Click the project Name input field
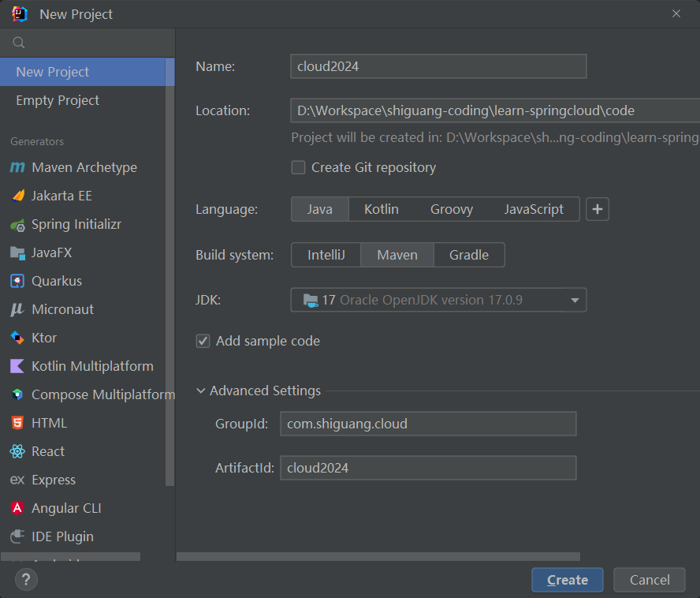 click(438, 66)
